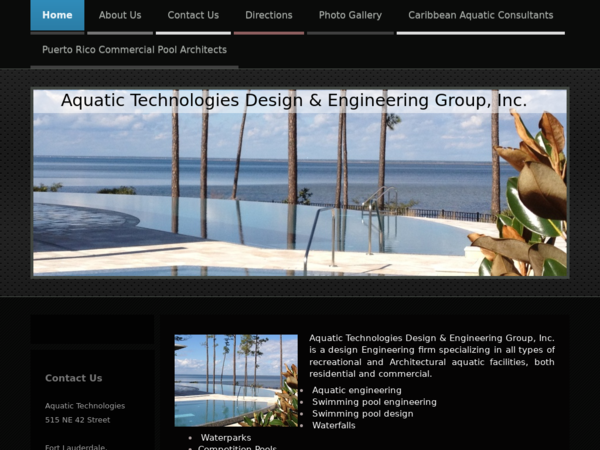Image resolution: width=600 pixels, height=450 pixels.
Task: Click 'Aquatic Technologies' in sidebar contact
Action: [x=85, y=406]
